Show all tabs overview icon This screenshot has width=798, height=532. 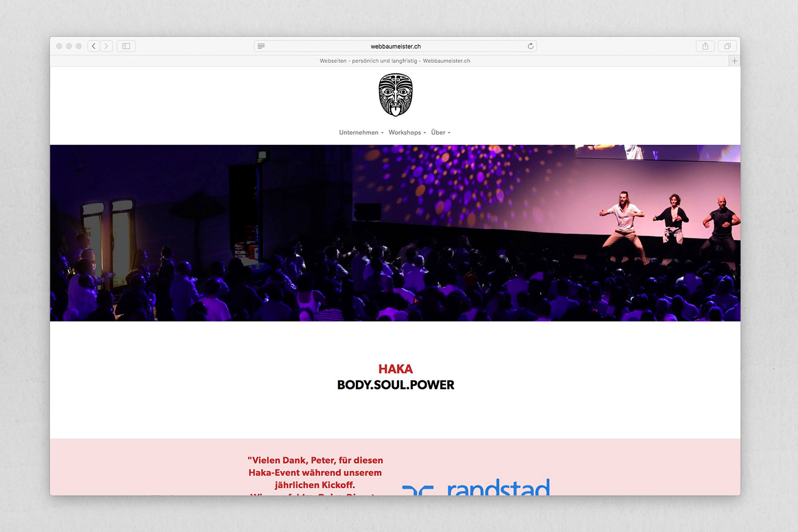(727, 46)
